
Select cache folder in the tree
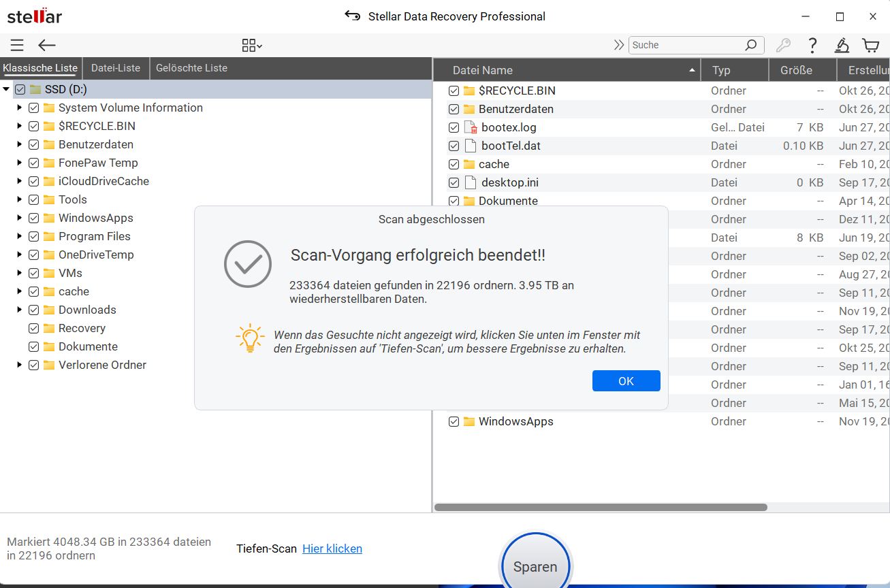pos(74,291)
